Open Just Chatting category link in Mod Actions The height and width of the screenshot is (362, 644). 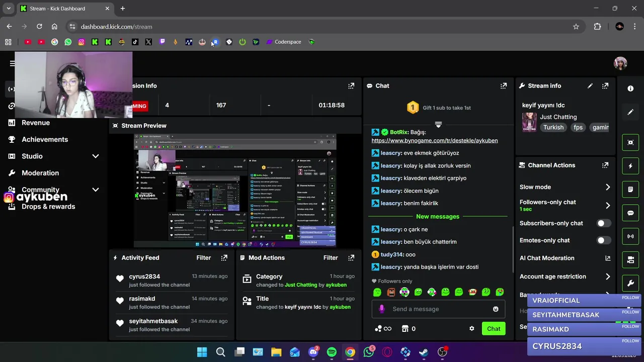click(301, 285)
